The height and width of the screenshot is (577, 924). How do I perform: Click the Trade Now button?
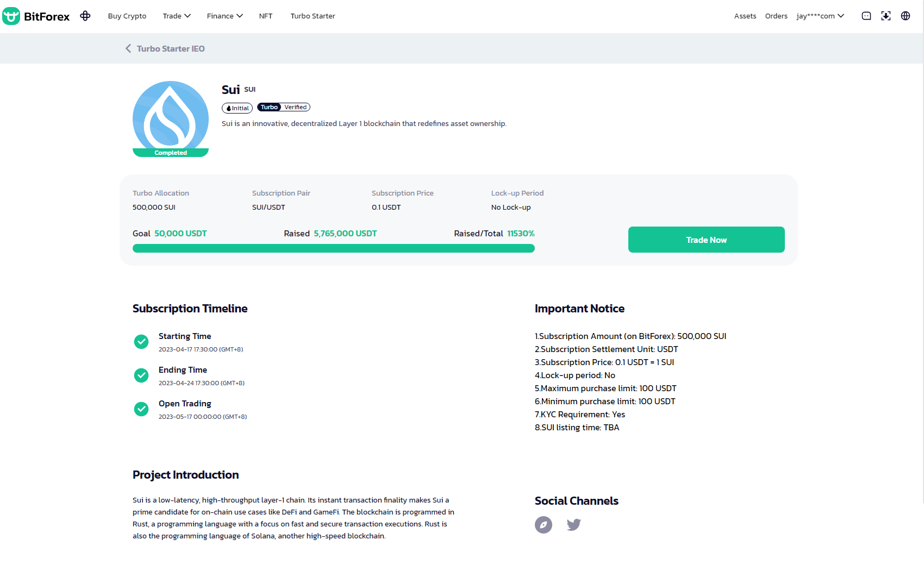coord(706,240)
